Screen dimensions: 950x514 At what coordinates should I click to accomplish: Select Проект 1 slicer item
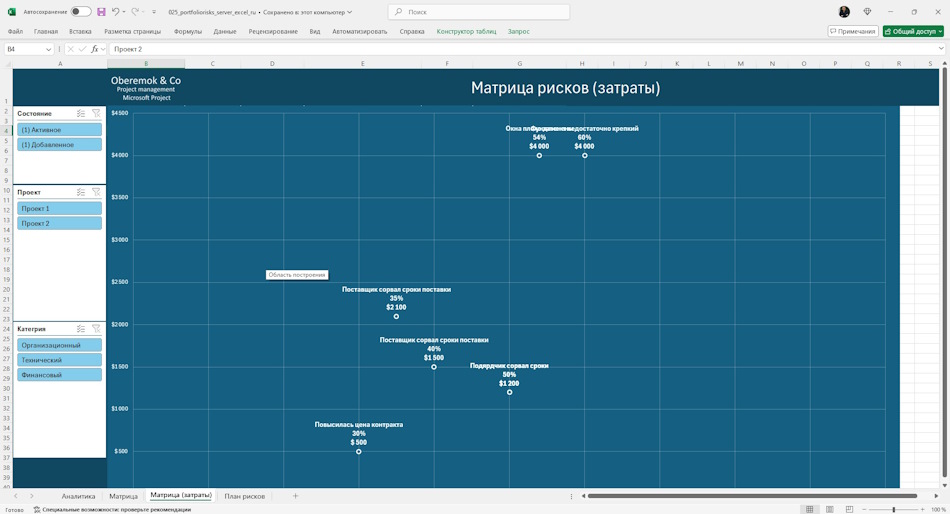[x=59, y=209]
